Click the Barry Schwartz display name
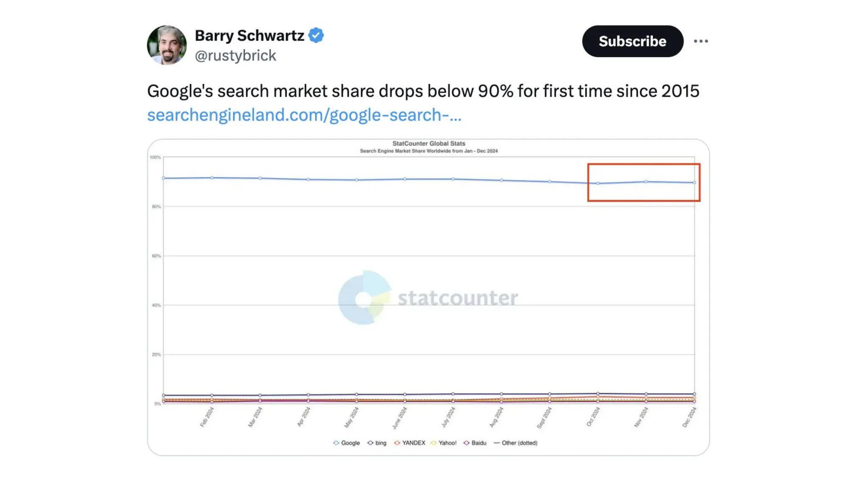Image resolution: width=868 pixels, height=488 pixels. click(249, 36)
